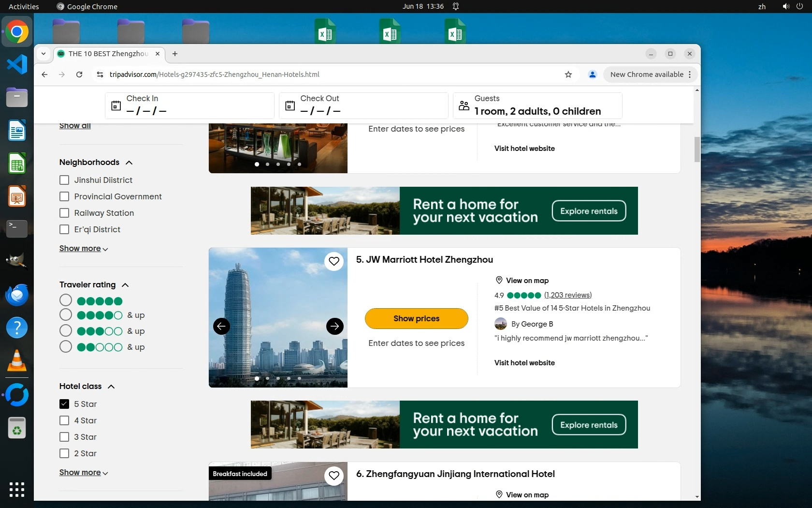
Task: Launch Visual Studio Code from dock
Action: pos(17,64)
